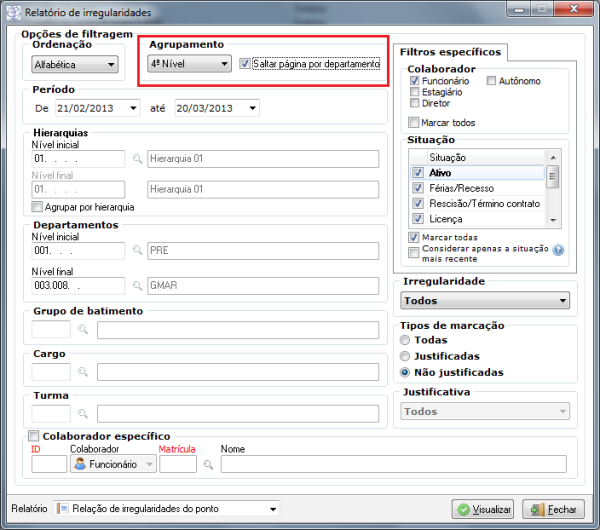Click the Grupo de batimento search icon
Screen dimensions: 600x530
pos(85,330)
